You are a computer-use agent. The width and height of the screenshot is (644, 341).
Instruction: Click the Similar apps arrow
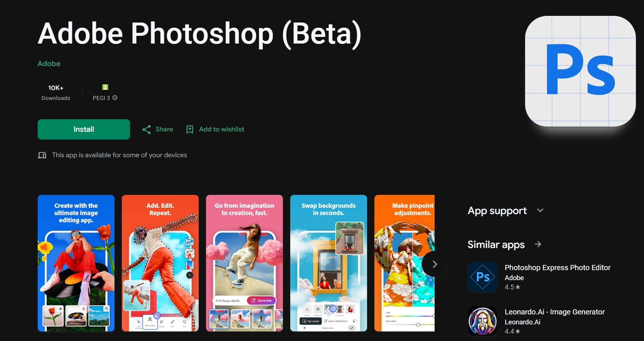538,244
